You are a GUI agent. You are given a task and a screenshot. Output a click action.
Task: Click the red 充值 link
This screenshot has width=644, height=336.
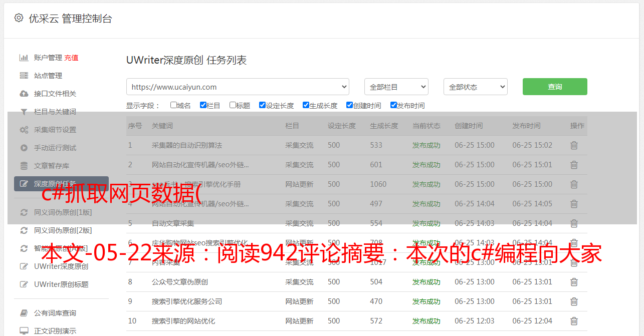71,58
